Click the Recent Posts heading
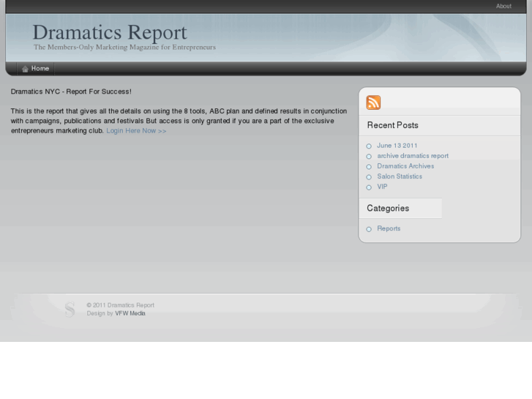 coord(392,125)
